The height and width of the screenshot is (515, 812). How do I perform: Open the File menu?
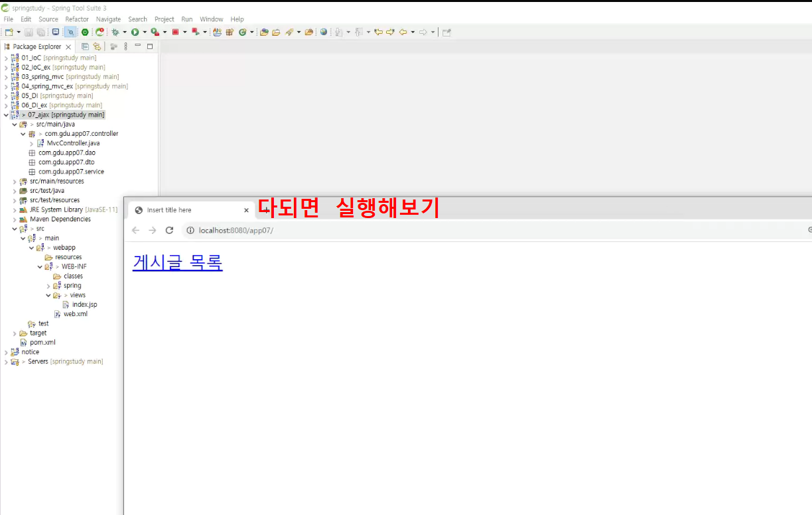[9, 19]
